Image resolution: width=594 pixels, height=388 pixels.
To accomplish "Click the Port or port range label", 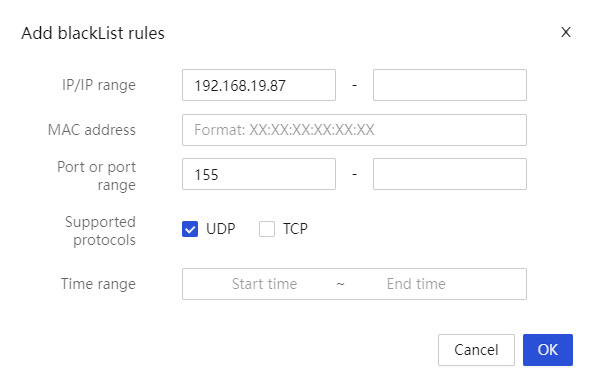I will [96, 176].
